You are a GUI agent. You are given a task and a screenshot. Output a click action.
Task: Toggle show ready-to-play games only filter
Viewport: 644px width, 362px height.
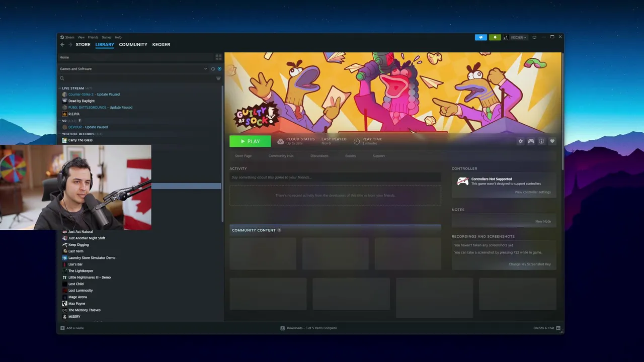pos(219,69)
